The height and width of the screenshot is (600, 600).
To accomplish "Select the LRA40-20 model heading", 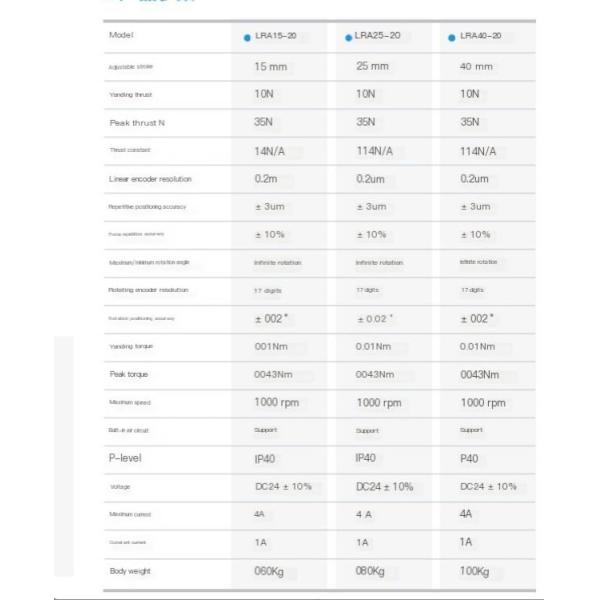I will (481, 37).
